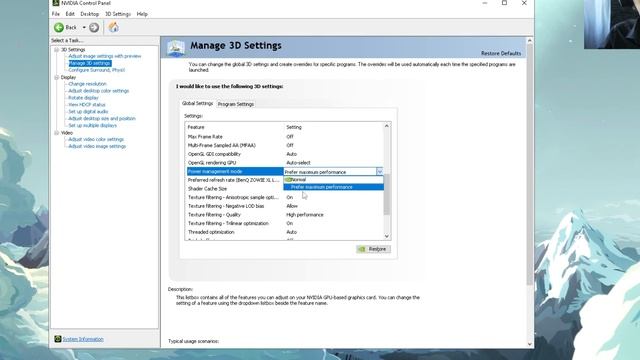Open View HDCP status task

[x=87, y=105]
